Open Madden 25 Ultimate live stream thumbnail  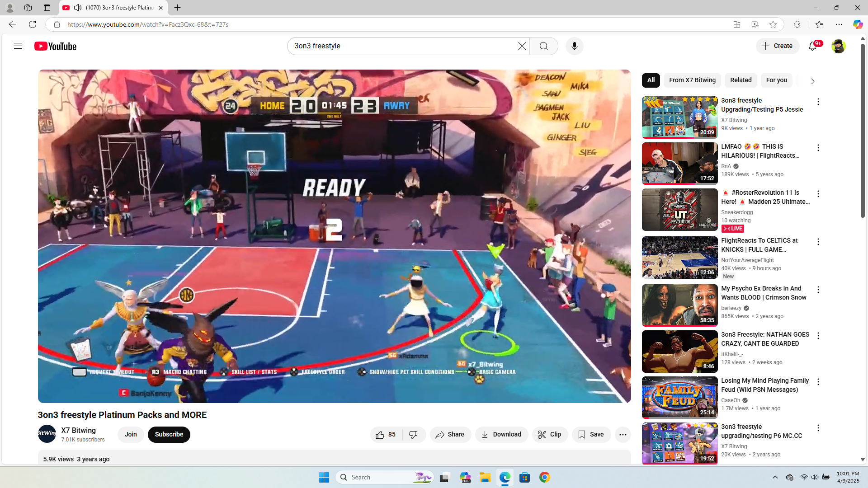(x=679, y=210)
